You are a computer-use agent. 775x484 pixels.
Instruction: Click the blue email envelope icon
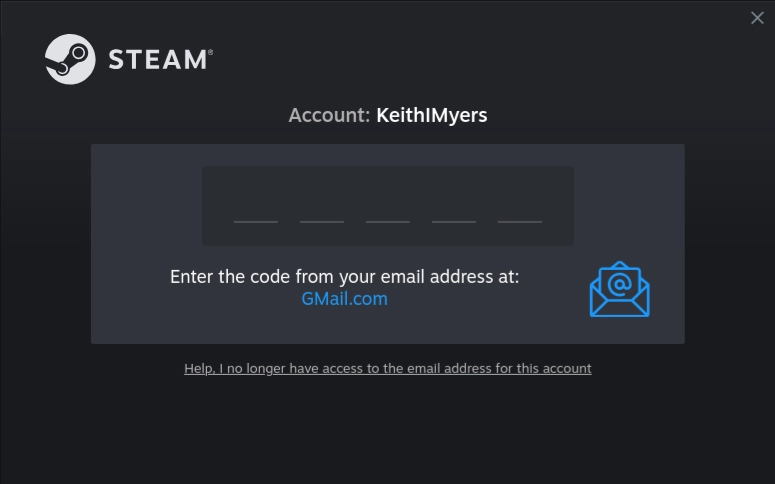pyautogui.click(x=620, y=289)
